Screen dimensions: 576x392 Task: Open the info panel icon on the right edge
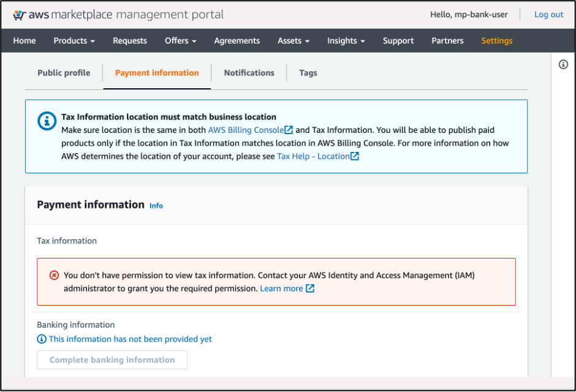pos(563,64)
